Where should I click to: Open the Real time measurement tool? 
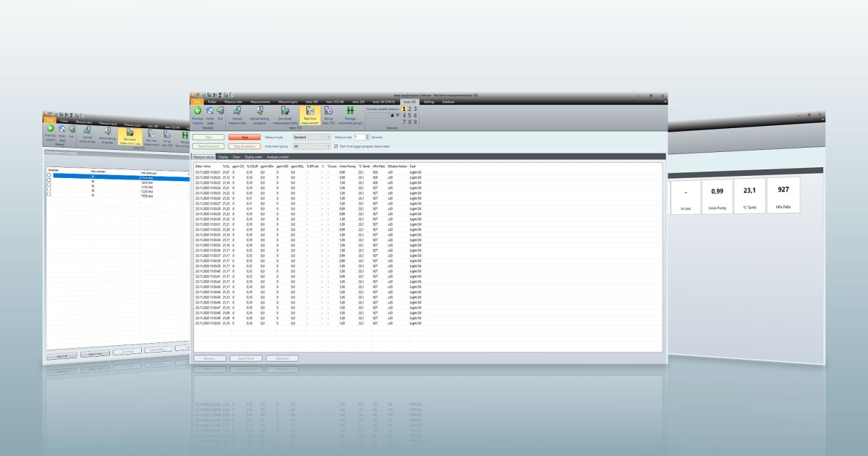tap(310, 114)
